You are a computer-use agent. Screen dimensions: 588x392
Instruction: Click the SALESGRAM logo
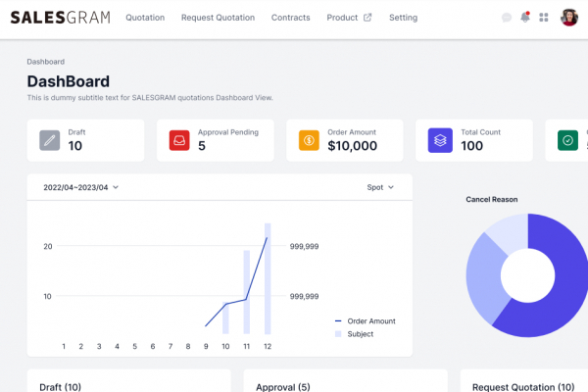pyautogui.click(x=61, y=18)
